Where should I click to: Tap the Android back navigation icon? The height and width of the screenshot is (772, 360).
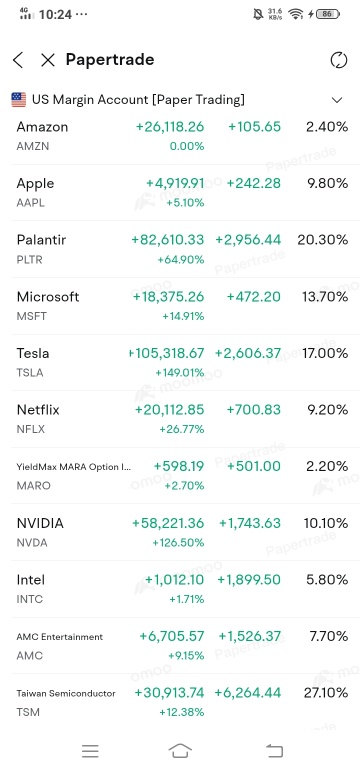click(x=274, y=751)
